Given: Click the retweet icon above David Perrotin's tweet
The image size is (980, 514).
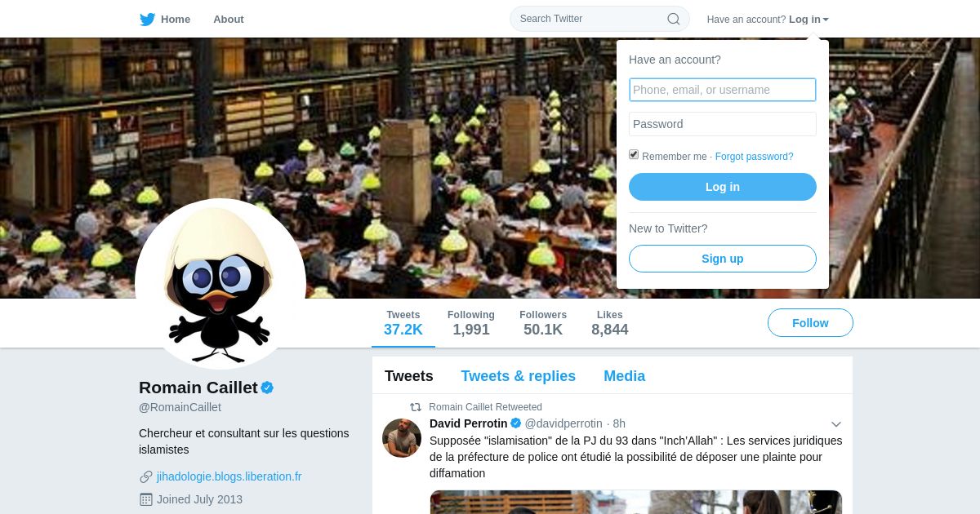Looking at the screenshot, I should click(x=416, y=407).
